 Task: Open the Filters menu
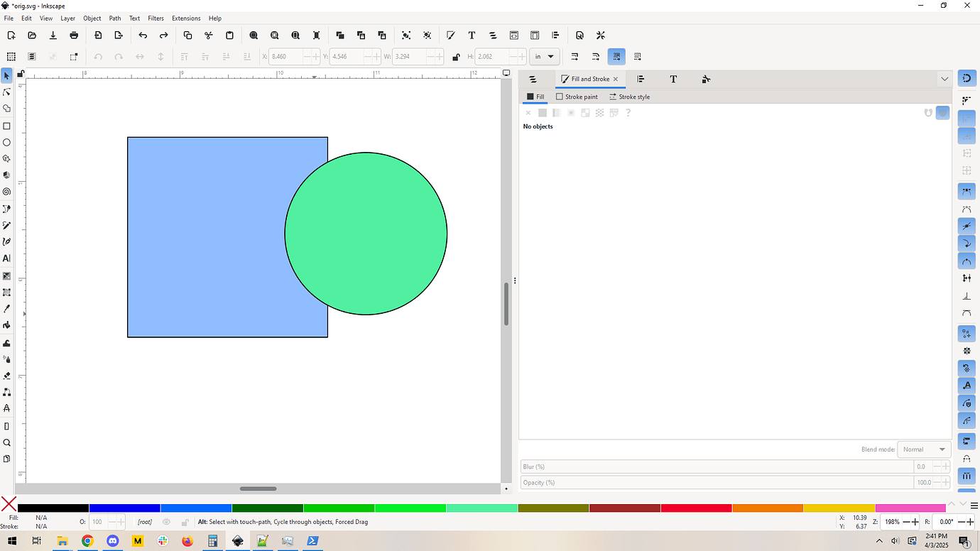pyautogui.click(x=156, y=18)
